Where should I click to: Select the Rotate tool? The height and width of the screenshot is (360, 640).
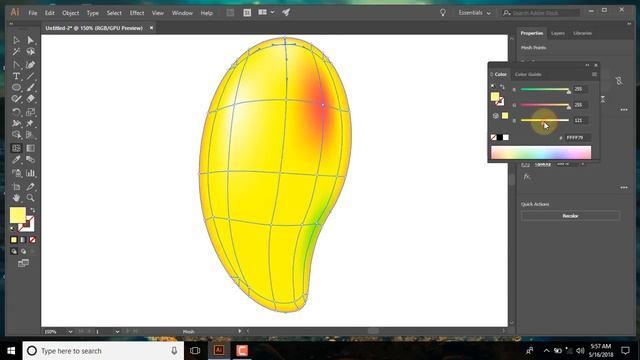16,112
